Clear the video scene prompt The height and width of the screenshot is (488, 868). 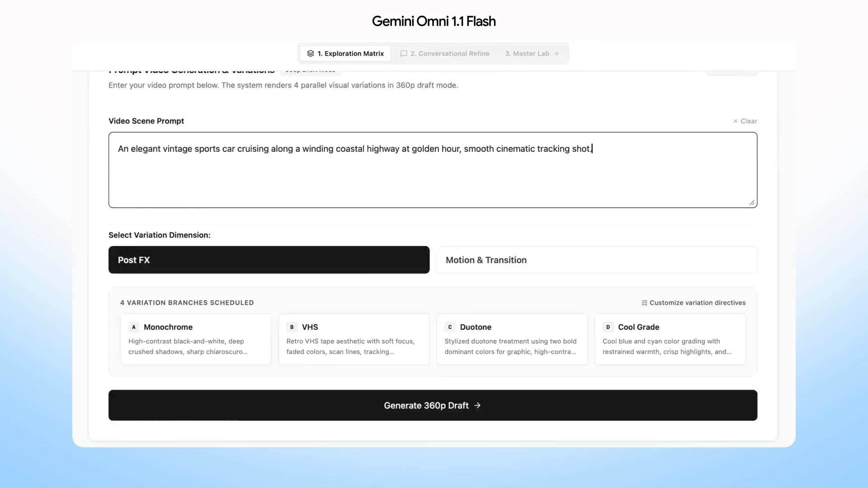745,121
